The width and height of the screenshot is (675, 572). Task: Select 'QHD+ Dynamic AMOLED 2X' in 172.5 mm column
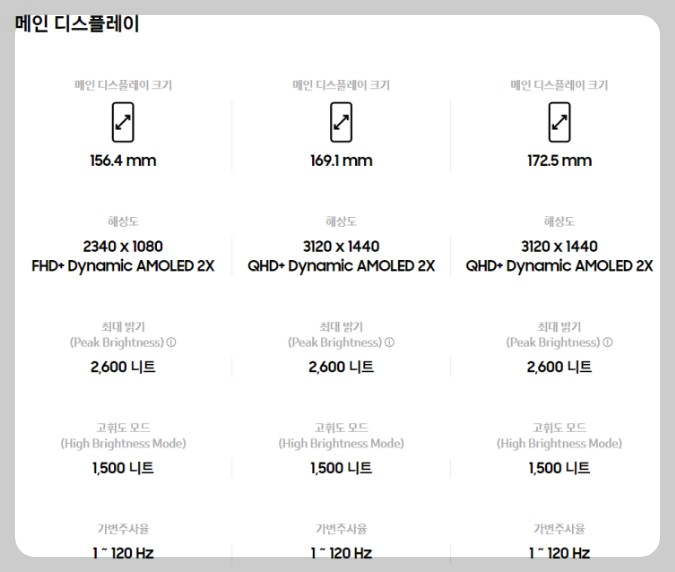pyautogui.click(x=560, y=266)
